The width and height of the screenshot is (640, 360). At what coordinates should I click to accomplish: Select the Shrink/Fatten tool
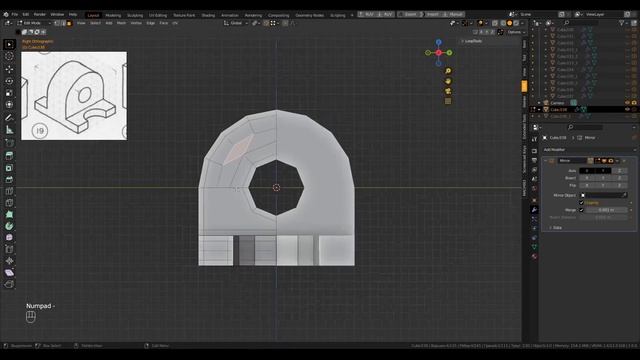click(9, 261)
